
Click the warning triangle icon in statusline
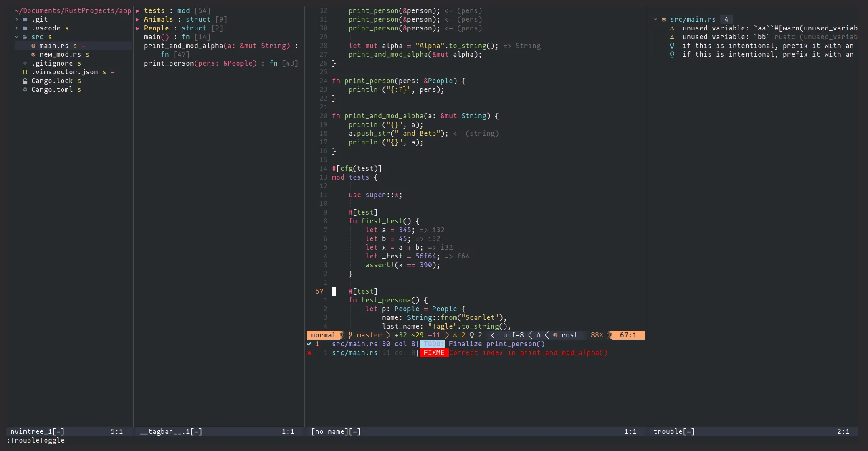coord(455,335)
